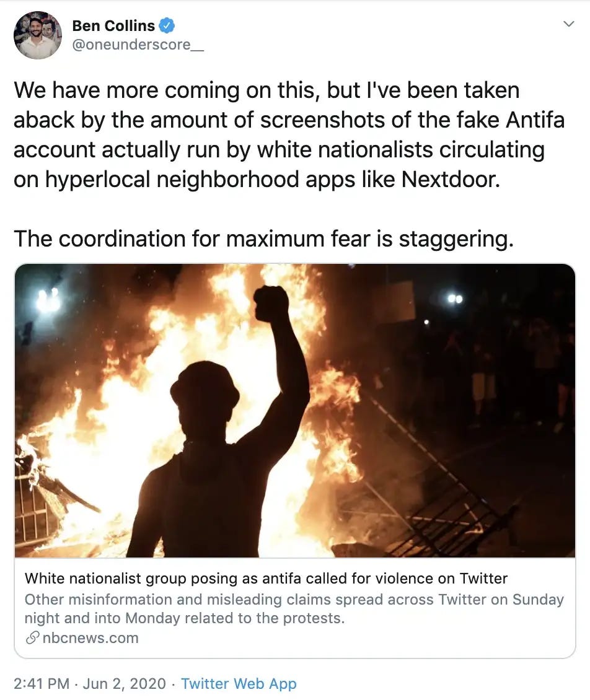
Task: Open the article preview photo of the fire
Action: [x=295, y=411]
